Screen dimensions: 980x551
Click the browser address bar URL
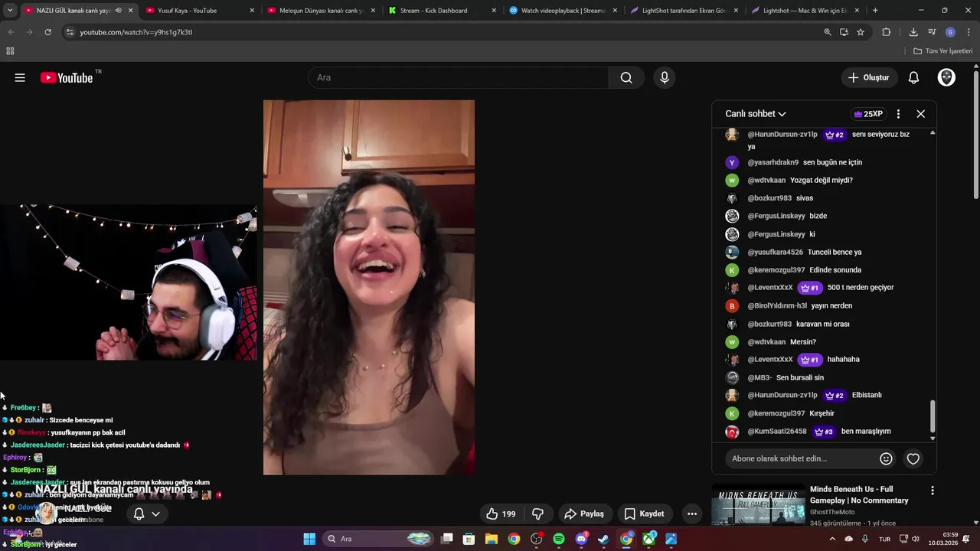click(x=136, y=32)
